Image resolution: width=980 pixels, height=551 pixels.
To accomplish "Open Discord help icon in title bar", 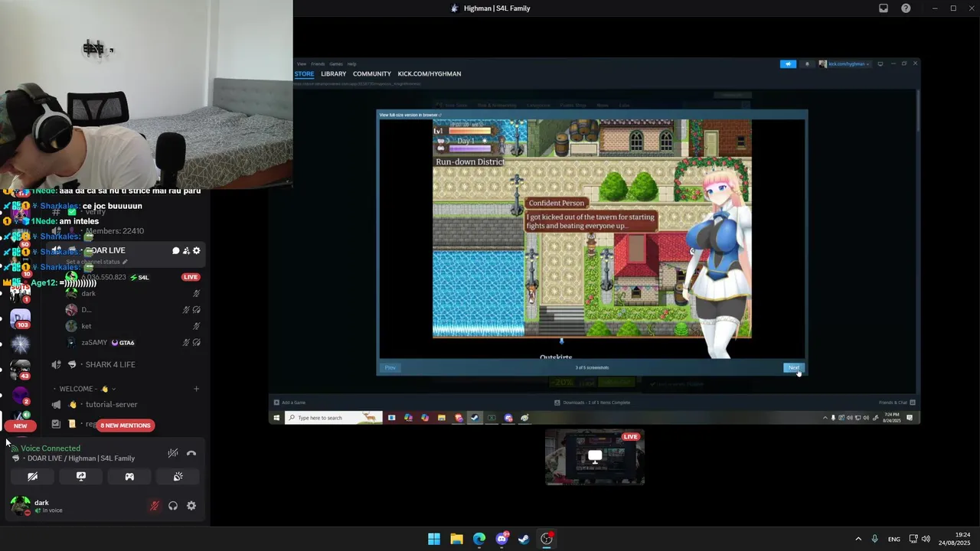I will pos(906,8).
